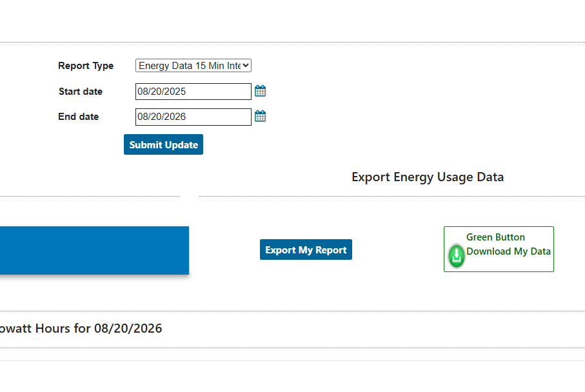Image resolution: width=585 pixels, height=392 pixels.
Task: Click the 'Hours for 08/20/2026' heading
Action: pos(99,328)
